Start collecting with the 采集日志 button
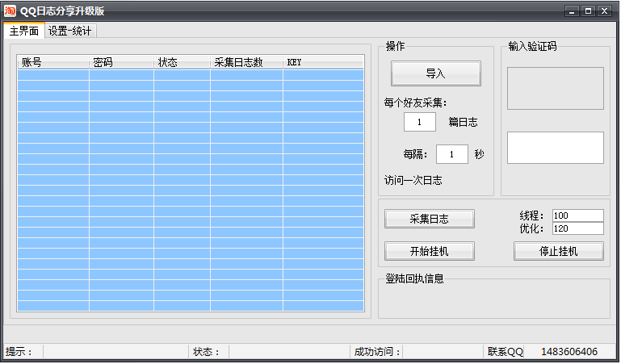The width and height of the screenshot is (621, 364). click(430, 219)
